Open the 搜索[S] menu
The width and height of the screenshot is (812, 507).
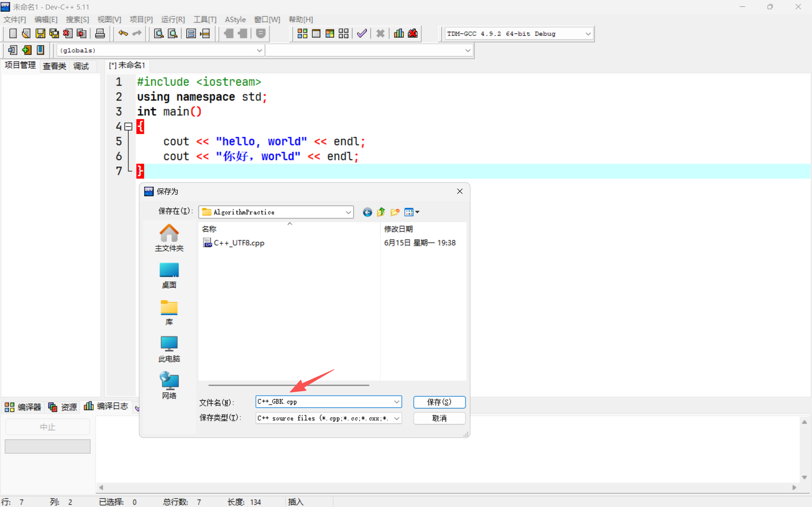coord(78,20)
